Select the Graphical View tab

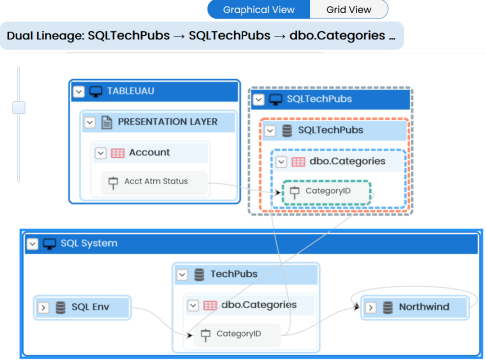[259, 10]
